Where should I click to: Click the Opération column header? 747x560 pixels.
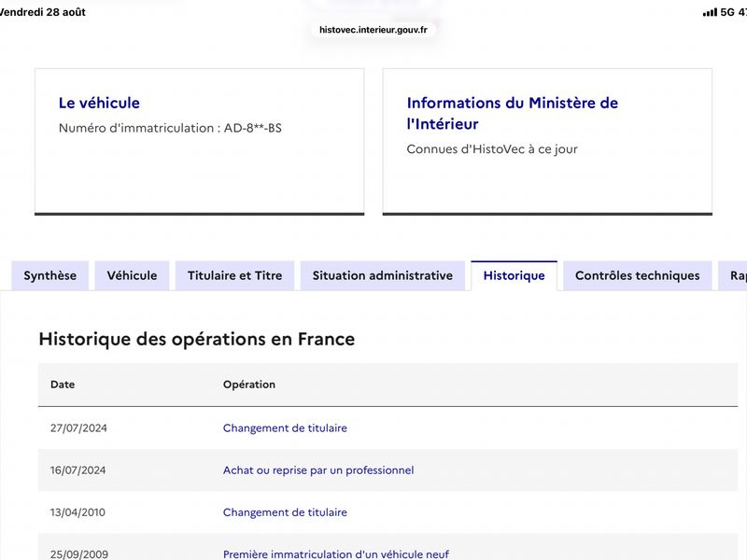click(x=249, y=385)
